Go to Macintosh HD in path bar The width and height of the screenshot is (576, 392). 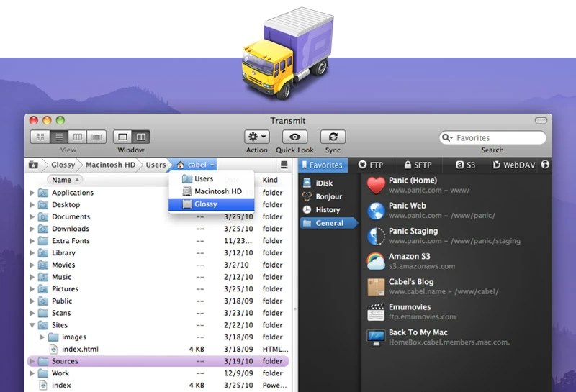point(110,165)
